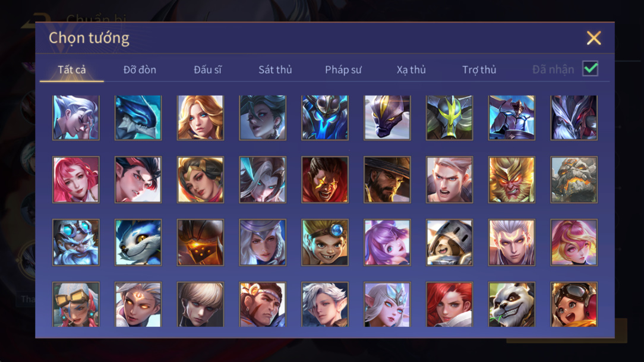Select the aviator goggles girl hero

tap(574, 304)
